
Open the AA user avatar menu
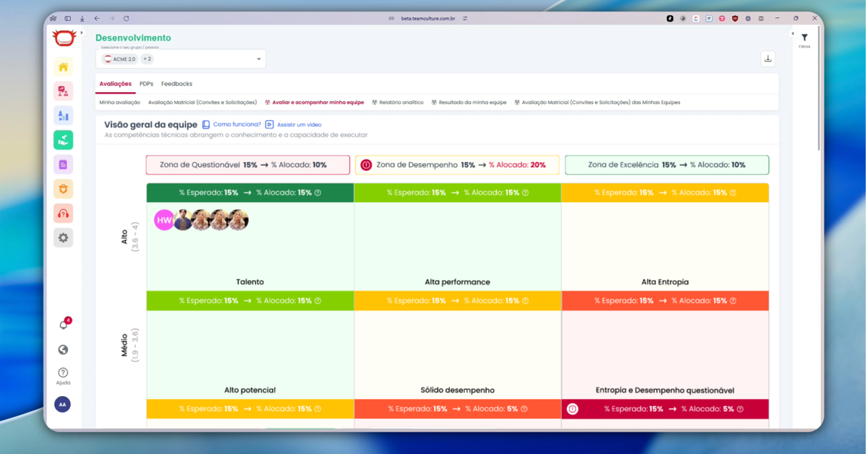tap(62, 405)
